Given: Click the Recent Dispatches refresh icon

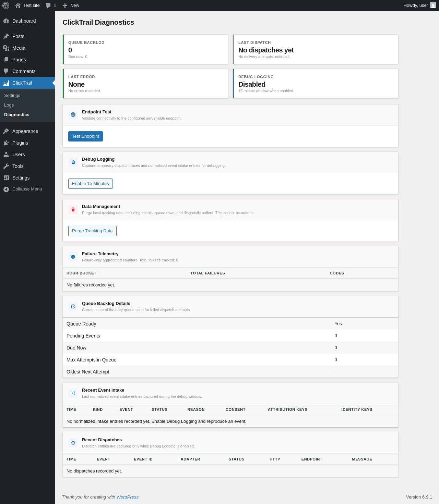Looking at the screenshot, I should (x=73, y=443).
